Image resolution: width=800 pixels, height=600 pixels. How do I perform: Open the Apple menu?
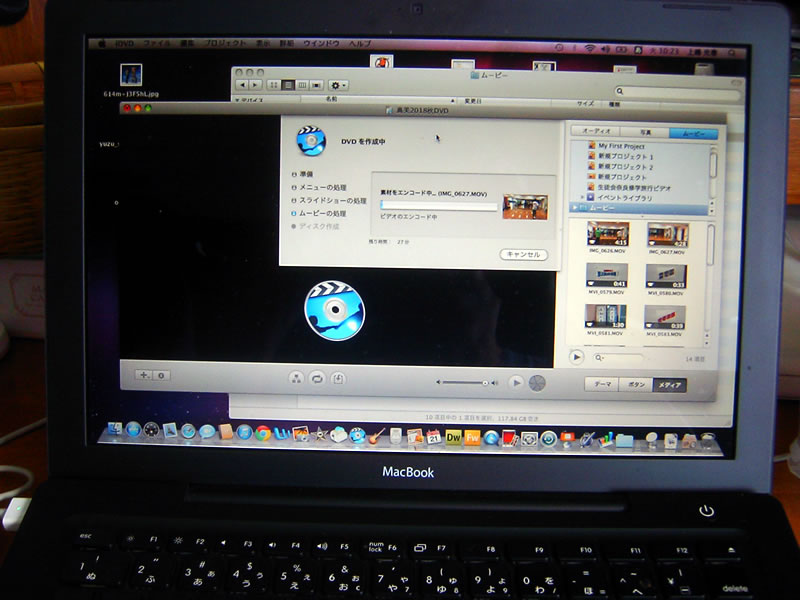tap(102, 43)
